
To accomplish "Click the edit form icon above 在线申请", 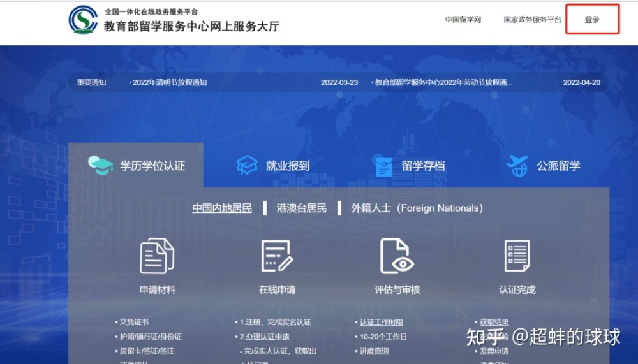I will click(x=277, y=256).
